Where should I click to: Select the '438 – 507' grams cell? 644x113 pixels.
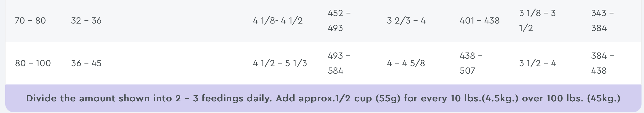coord(471,63)
